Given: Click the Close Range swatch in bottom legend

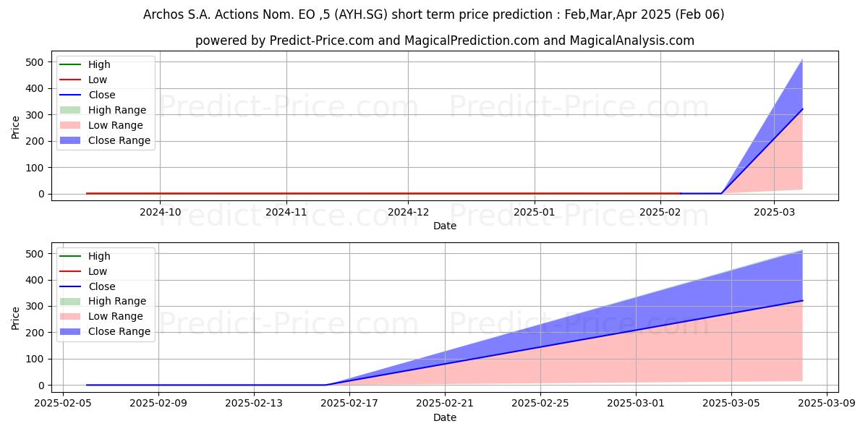Looking at the screenshot, I should pos(72,332).
